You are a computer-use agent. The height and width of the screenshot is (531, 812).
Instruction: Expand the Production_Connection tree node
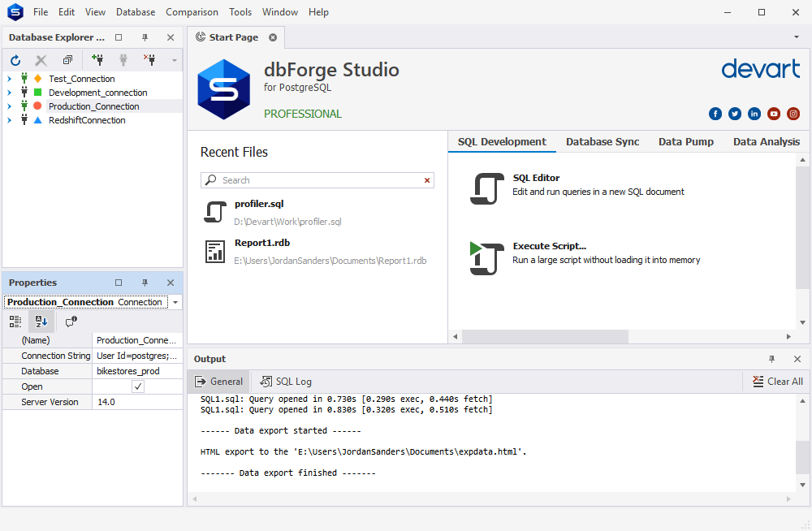pos(8,106)
